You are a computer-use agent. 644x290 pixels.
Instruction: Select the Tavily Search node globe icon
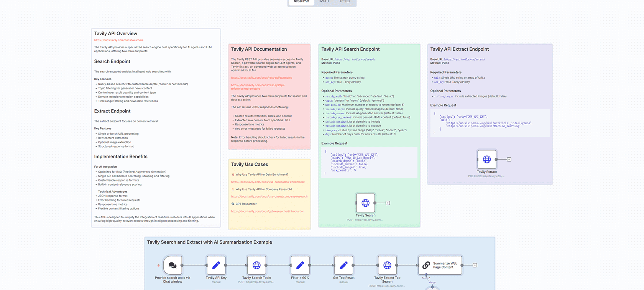click(x=365, y=203)
